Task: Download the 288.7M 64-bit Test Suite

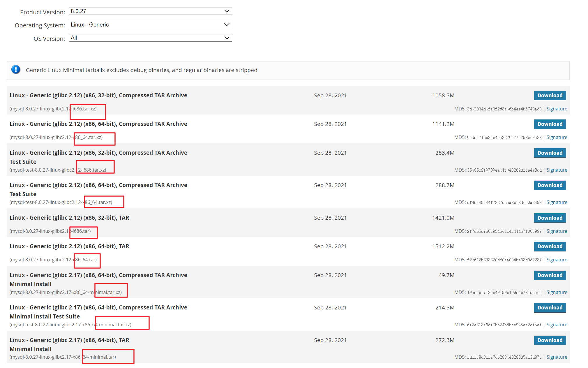Action: tap(550, 185)
